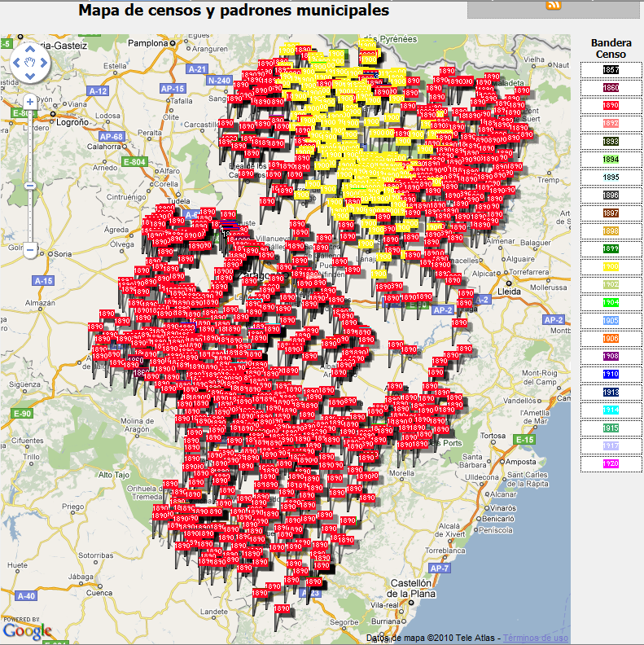The height and width of the screenshot is (645, 644).
Task: Select the 1897 brown census flag
Action: (611, 213)
